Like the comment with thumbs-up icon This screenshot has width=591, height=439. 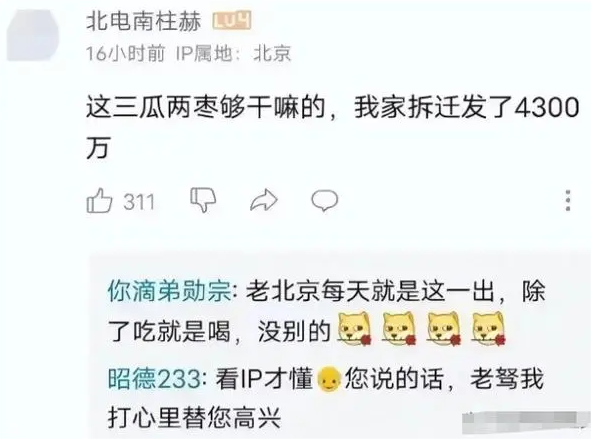100,201
